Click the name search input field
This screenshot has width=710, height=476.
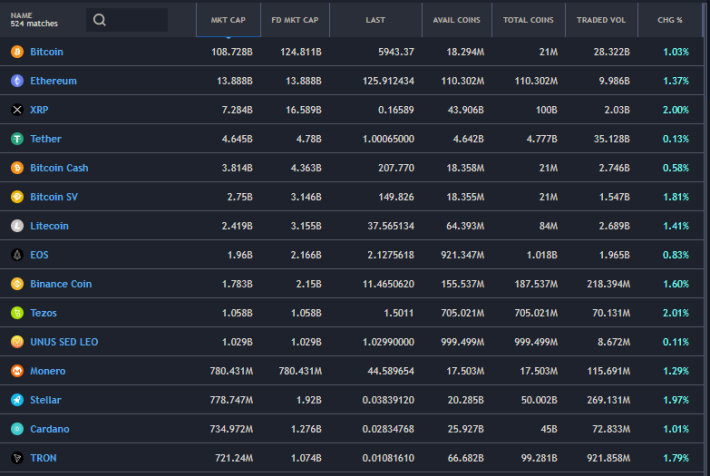[127, 20]
